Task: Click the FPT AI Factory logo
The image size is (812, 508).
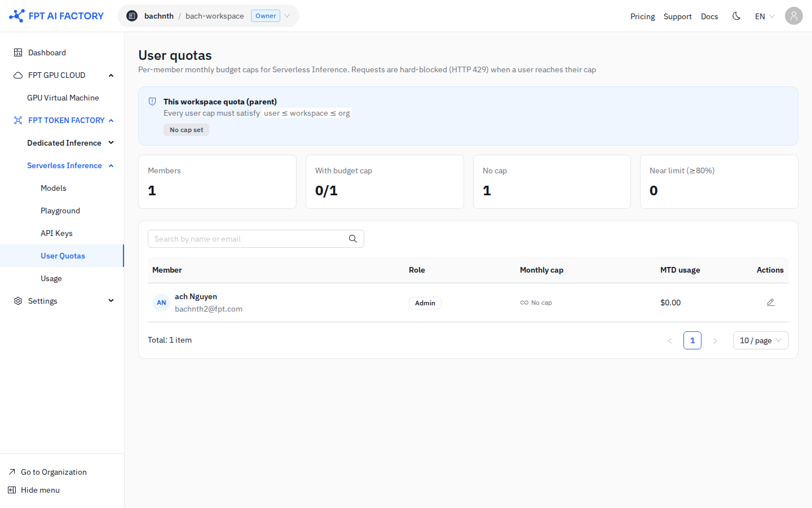Action: pyautogui.click(x=56, y=16)
